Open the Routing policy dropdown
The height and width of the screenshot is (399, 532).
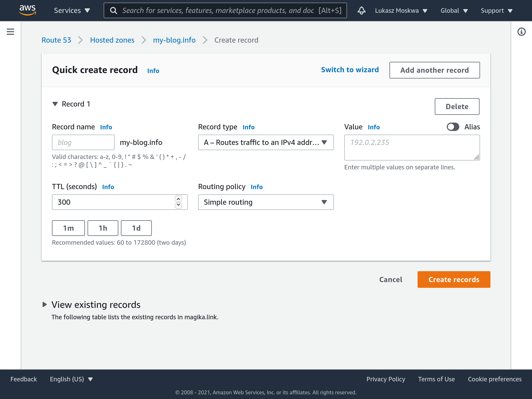coord(266,202)
